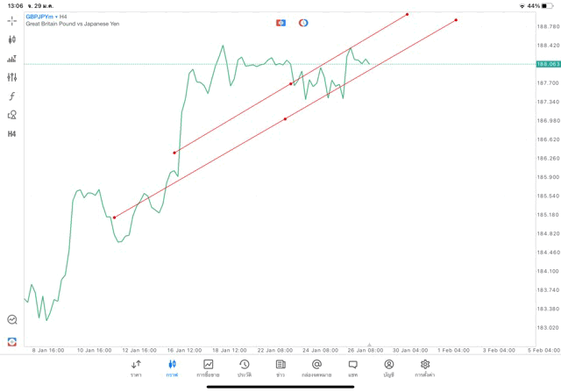Screen dimensions: 561x392
Task: Tap the circular news event marker
Action: [303, 23]
